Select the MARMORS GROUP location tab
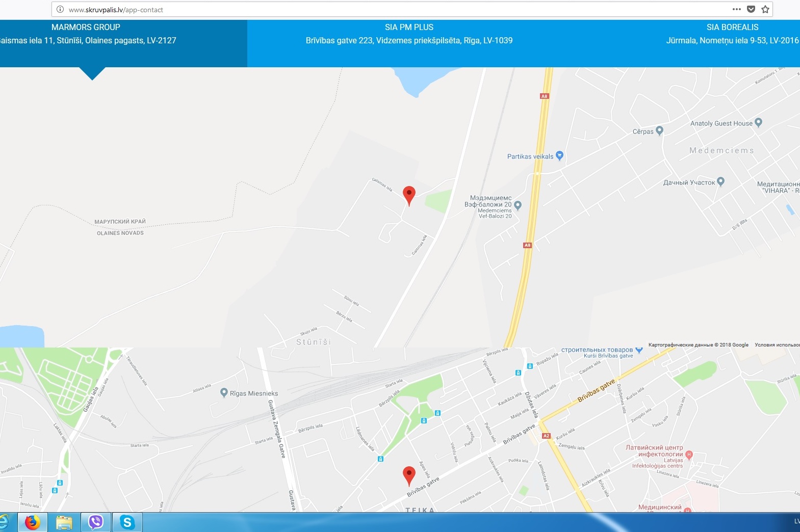This screenshot has width=800, height=532. pos(123,43)
